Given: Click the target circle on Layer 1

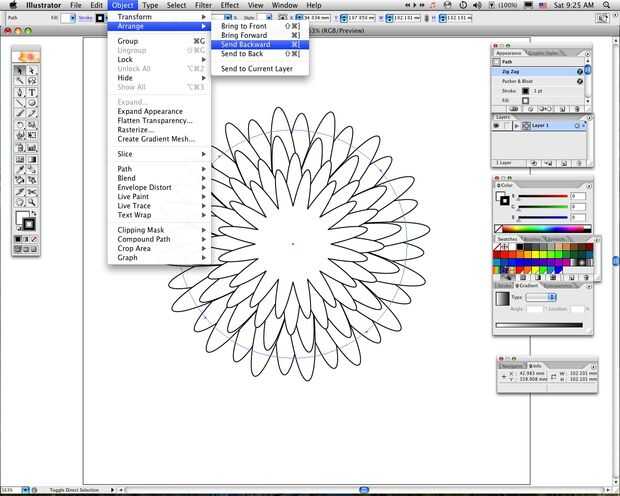Looking at the screenshot, I should (577, 125).
